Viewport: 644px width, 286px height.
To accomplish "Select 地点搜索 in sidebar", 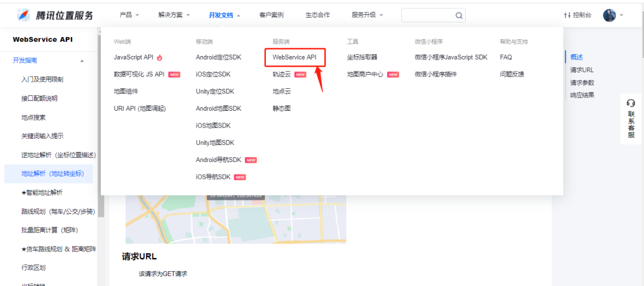I will (33, 117).
